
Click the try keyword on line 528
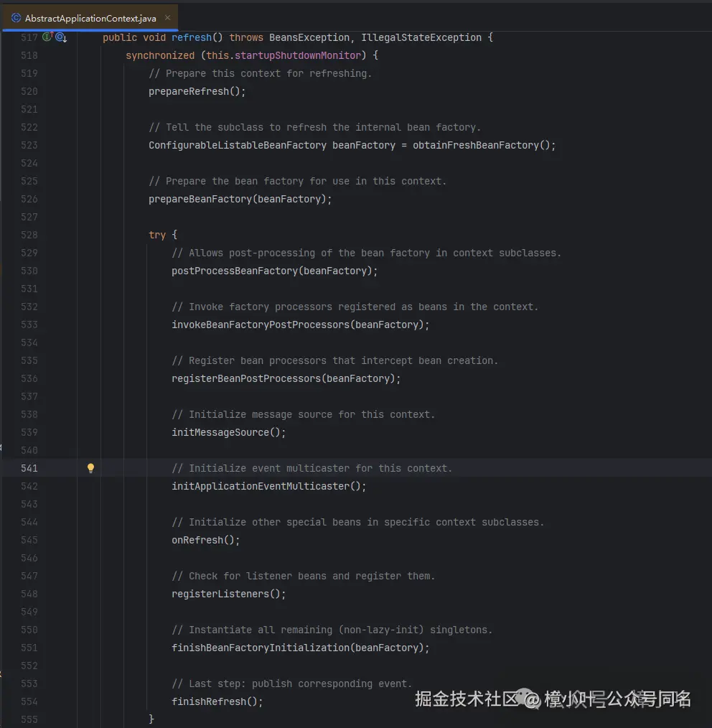[157, 235]
